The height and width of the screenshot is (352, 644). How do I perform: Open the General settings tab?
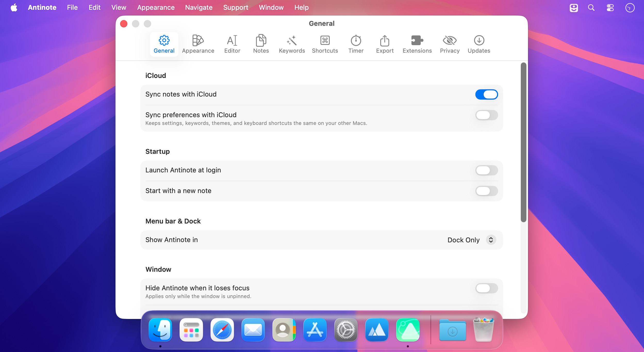click(x=164, y=44)
